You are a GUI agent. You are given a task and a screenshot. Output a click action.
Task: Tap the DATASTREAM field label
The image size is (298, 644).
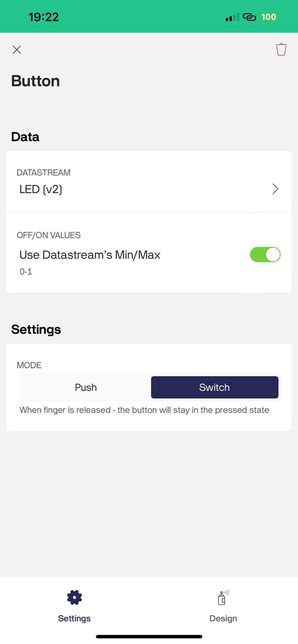point(43,173)
